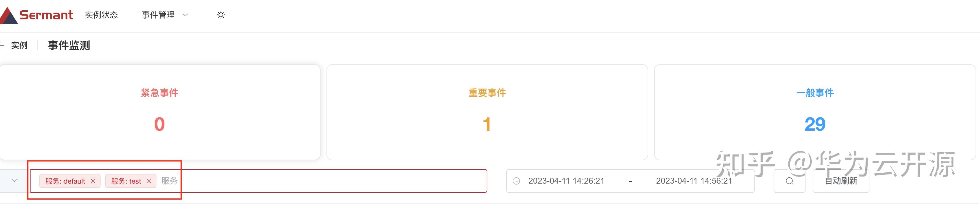This screenshot has width=980, height=204.
Task: Click the theme brightness sun icon
Action: 221,14
